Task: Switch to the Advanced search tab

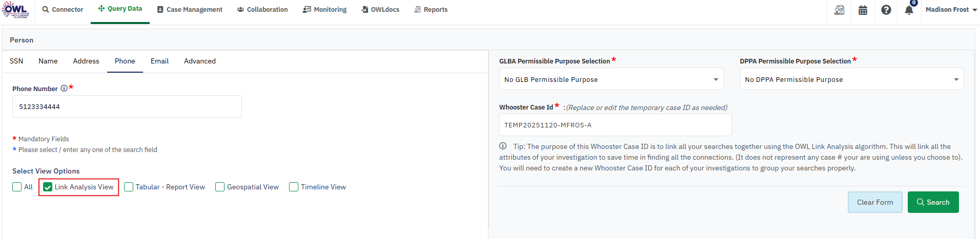Action: (200, 61)
